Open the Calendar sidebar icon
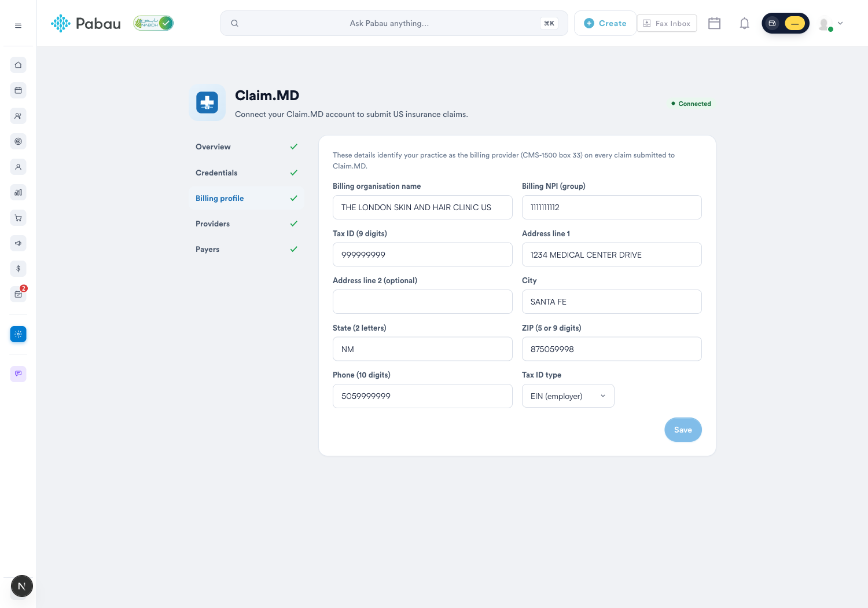The height and width of the screenshot is (608, 868). point(18,90)
